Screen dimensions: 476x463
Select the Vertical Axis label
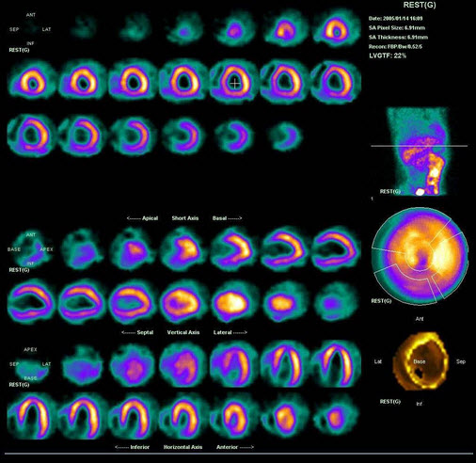pos(183,332)
